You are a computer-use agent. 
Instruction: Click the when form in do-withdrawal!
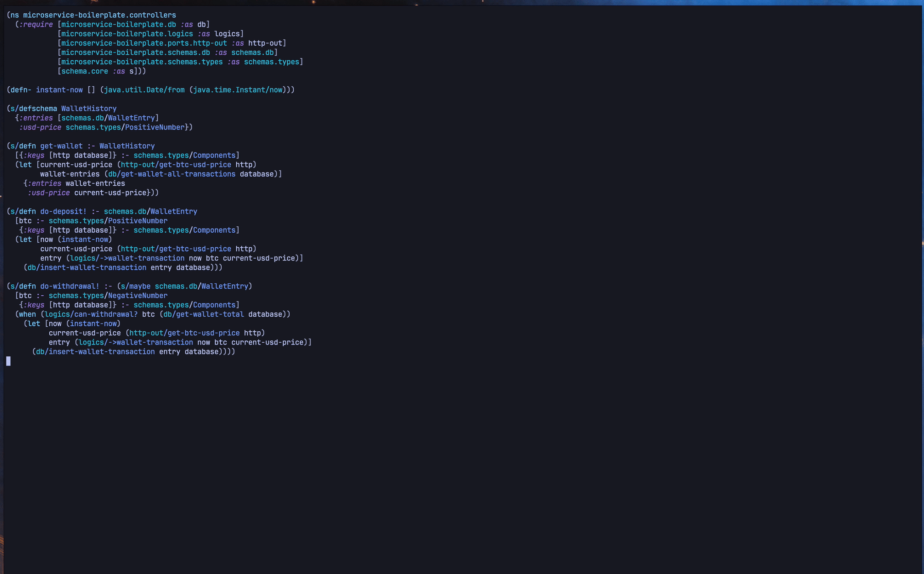tap(27, 314)
